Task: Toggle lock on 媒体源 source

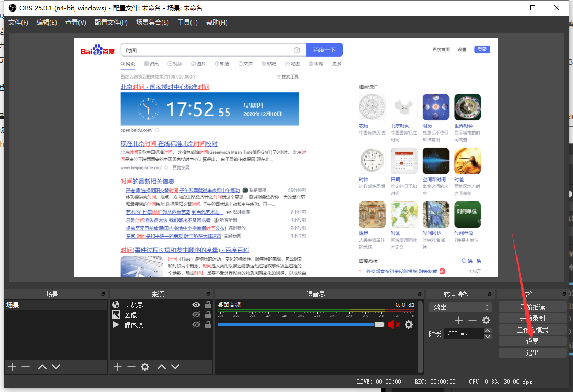Action: pos(208,324)
